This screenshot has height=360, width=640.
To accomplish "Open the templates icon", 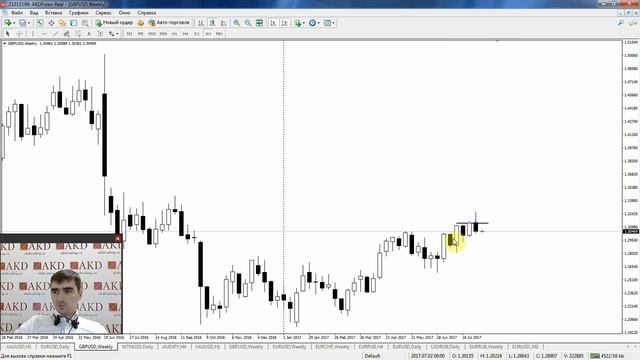I will click(327, 23).
